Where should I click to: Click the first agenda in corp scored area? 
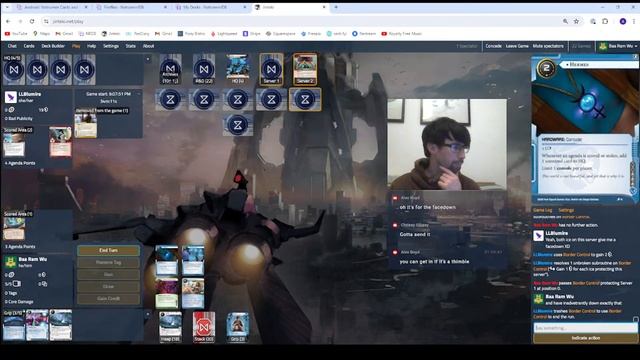14,145
